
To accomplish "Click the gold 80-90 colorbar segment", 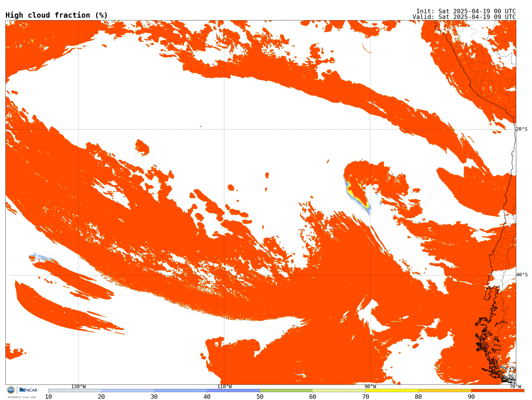I will [x=445, y=391].
